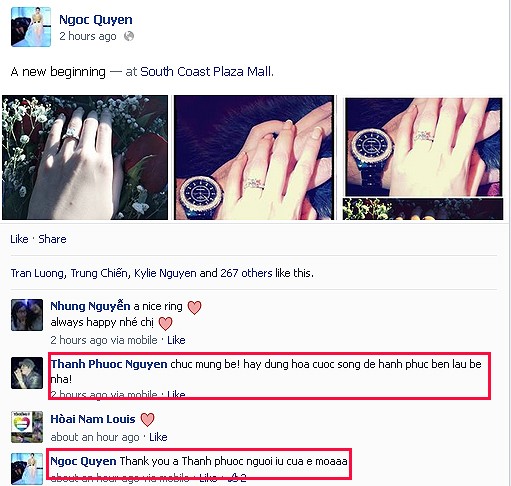
Task: Open Tran Luong's profile from likes
Action: click(37, 273)
